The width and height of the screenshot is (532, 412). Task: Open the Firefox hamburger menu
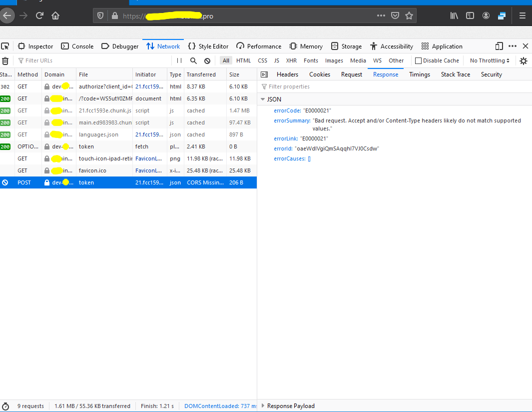(x=523, y=15)
